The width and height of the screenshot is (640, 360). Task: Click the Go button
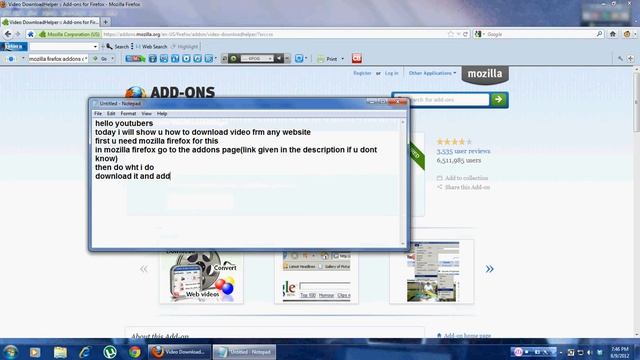pyautogui.click(x=100, y=59)
